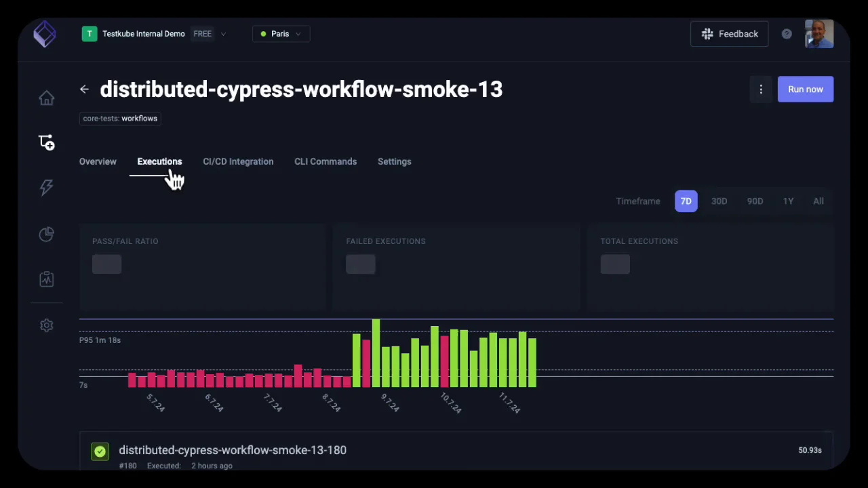Select the 1Y timeframe
Image resolution: width=868 pixels, height=488 pixels.
(x=788, y=201)
